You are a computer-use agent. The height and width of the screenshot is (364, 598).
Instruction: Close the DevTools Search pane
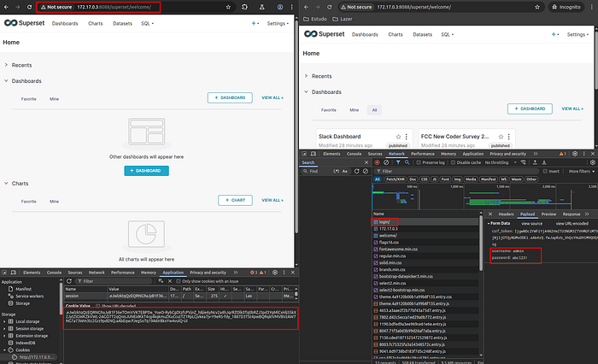tap(366, 162)
